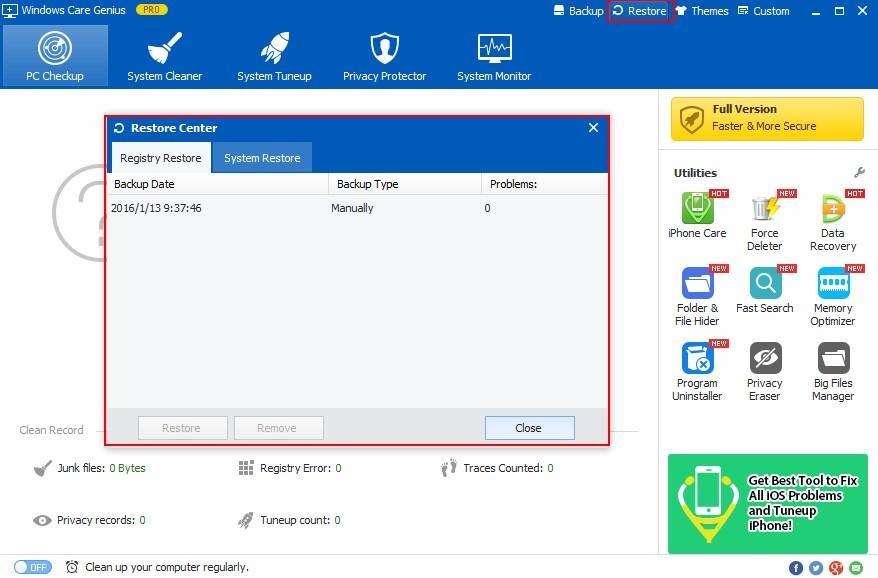Launch iPhone Care utility
878x578 pixels.
tap(697, 215)
